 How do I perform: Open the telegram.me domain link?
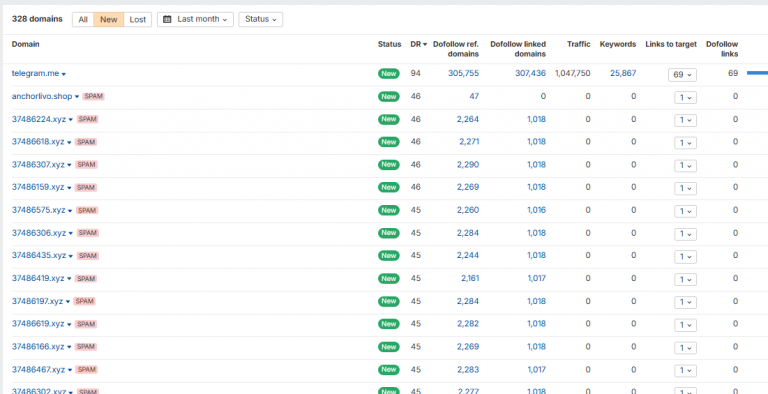click(35, 74)
